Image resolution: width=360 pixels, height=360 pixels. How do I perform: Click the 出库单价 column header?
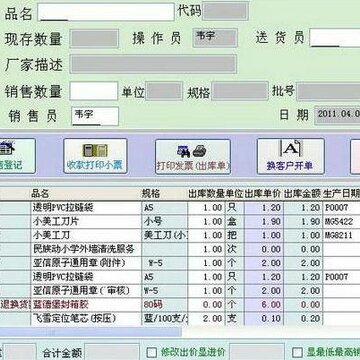tap(263, 194)
